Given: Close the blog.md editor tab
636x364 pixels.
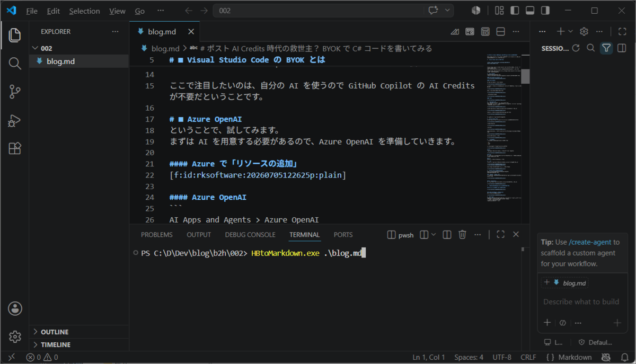Looking at the screenshot, I should click(190, 32).
